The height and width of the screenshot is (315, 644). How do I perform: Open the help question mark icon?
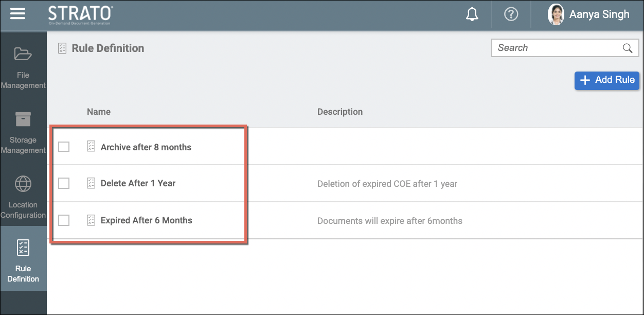tap(511, 14)
